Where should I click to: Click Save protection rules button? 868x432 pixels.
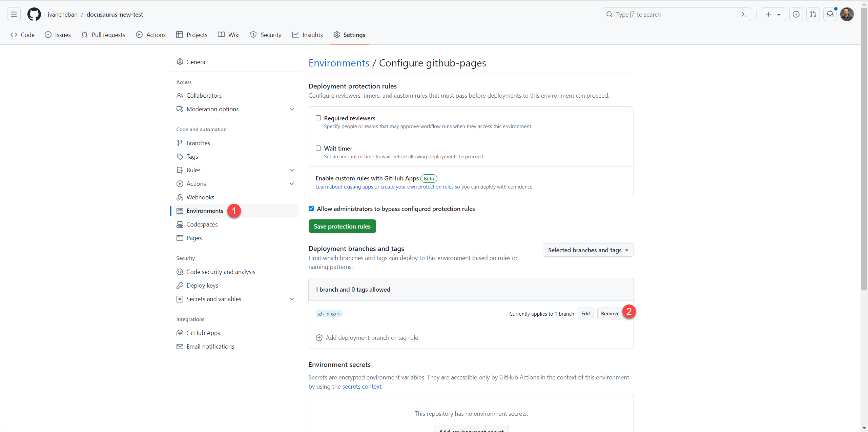tap(342, 226)
